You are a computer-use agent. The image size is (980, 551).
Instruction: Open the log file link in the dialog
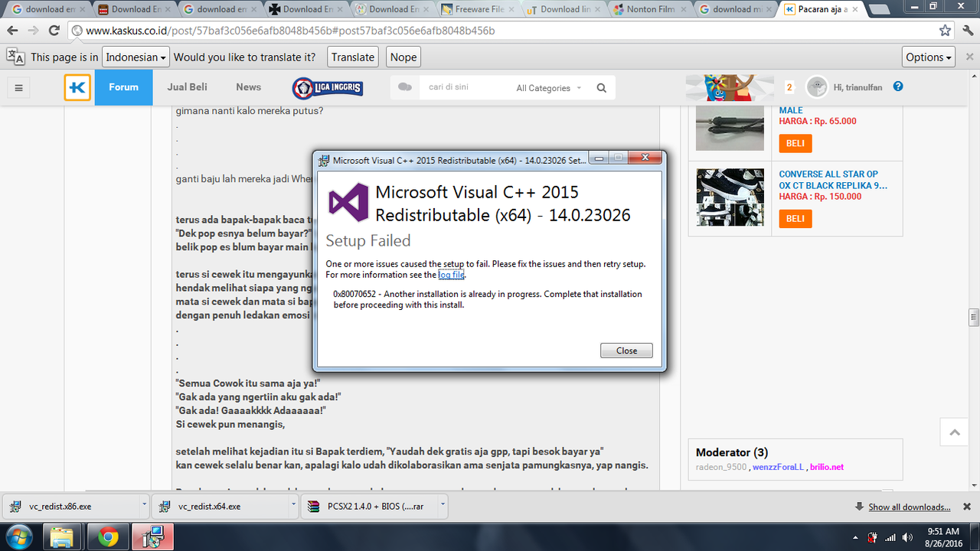(451, 275)
